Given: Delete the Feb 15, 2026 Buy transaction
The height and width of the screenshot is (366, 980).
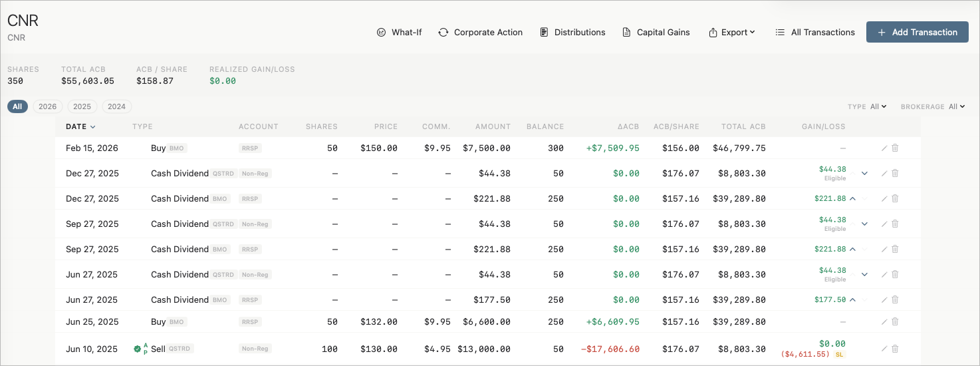Looking at the screenshot, I should [x=895, y=148].
